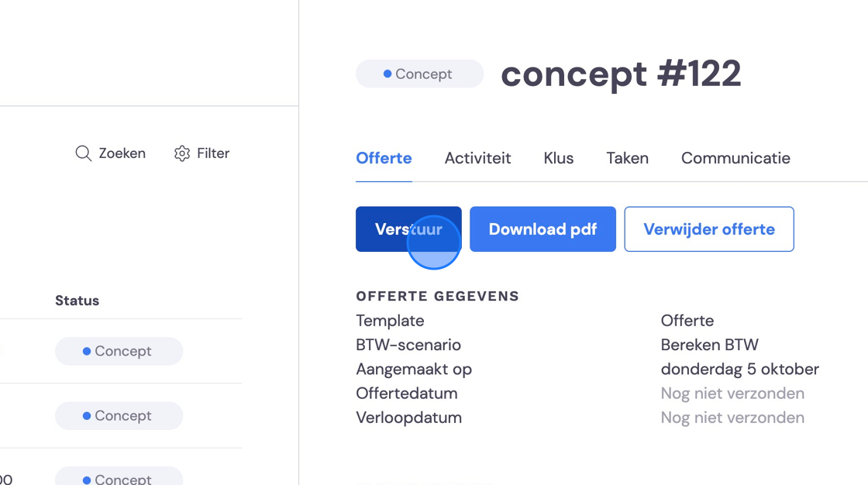
Task: Switch to the Offerte tab
Action: tap(384, 158)
